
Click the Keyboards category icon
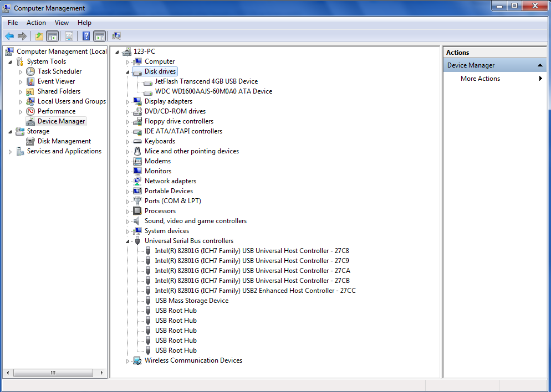137,141
